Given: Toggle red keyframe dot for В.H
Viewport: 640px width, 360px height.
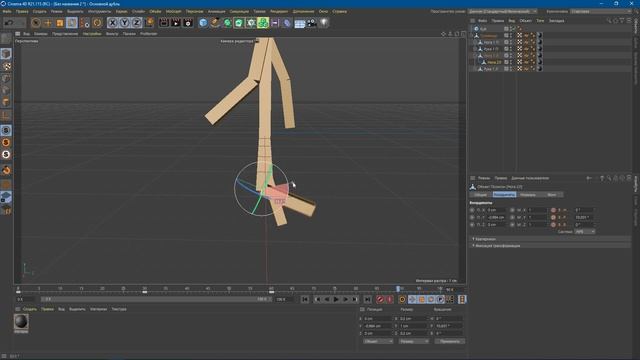Looking at the screenshot, I should pyautogui.click(x=553, y=210).
